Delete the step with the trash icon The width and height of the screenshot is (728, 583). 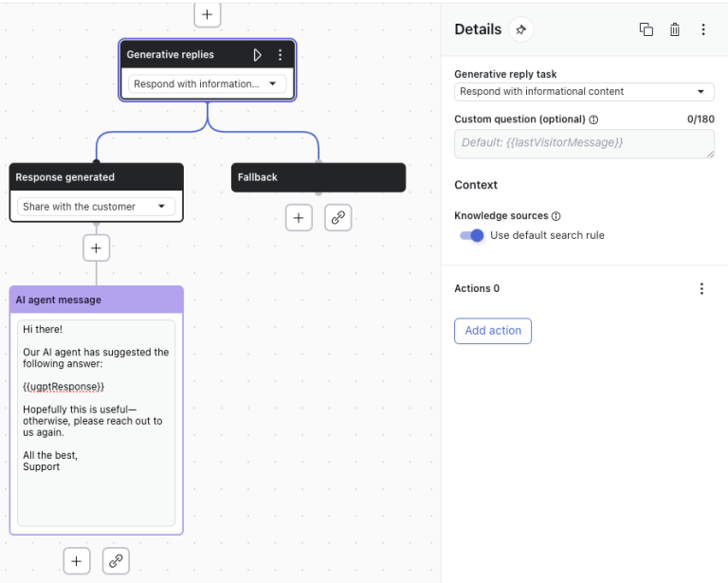675,29
